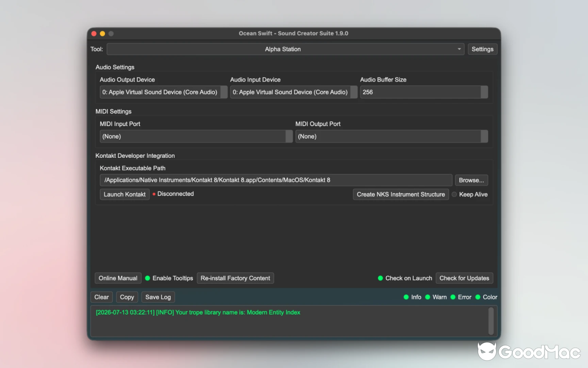This screenshot has height=368, width=588.
Task: Open the MIDI Output Port dropdown
Action: coord(391,136)
